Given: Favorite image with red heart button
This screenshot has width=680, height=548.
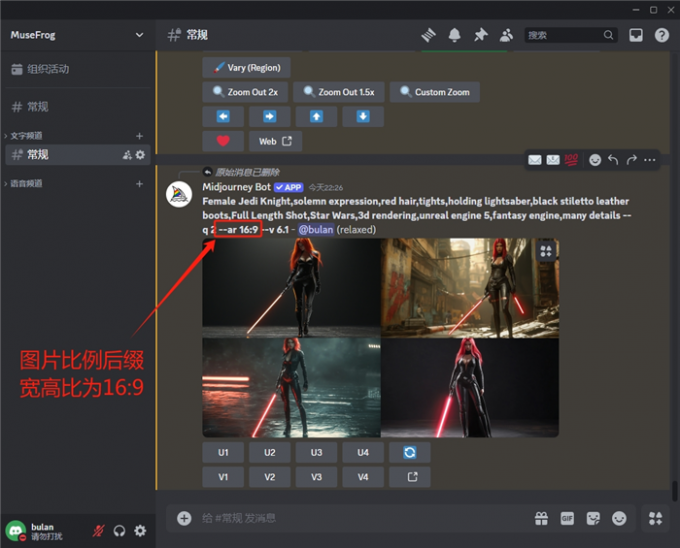Looking at the screenshot, I should 223,141.
